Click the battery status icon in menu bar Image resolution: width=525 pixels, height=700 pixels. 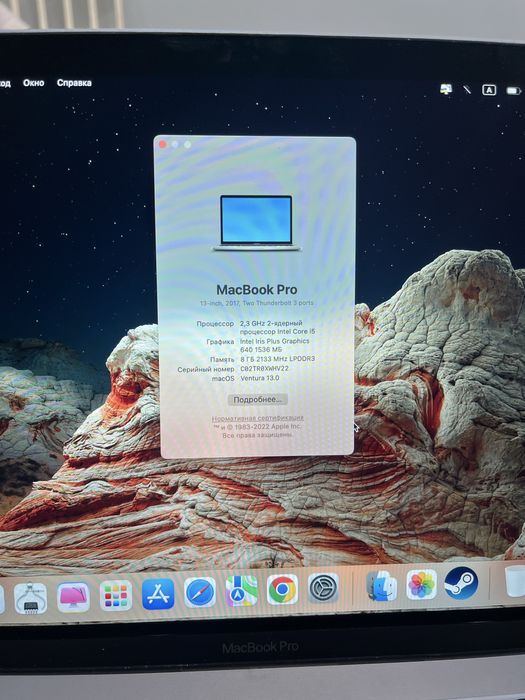tap(513, 91)
